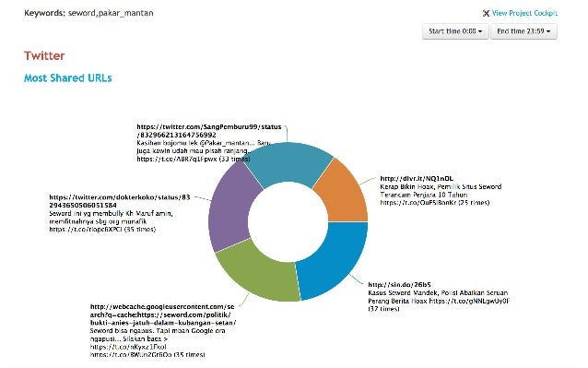Click the Start time dropdown caret arrow
This screenshot has height=368, width=588.
coord(480,31)
